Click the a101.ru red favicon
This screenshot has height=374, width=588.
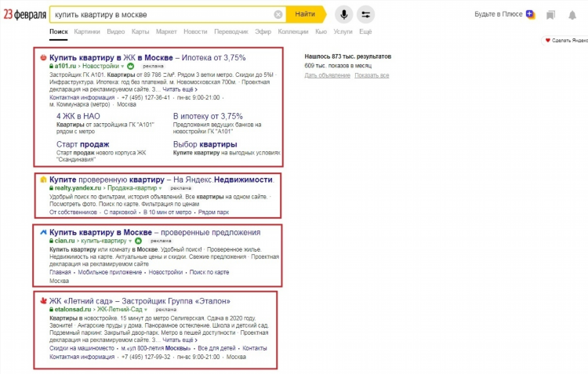(43, 57)
